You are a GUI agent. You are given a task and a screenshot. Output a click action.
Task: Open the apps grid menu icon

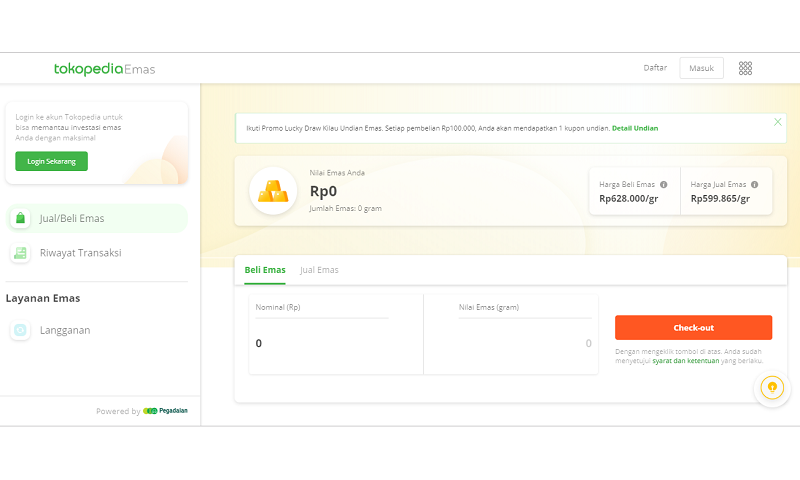point(745,68)
